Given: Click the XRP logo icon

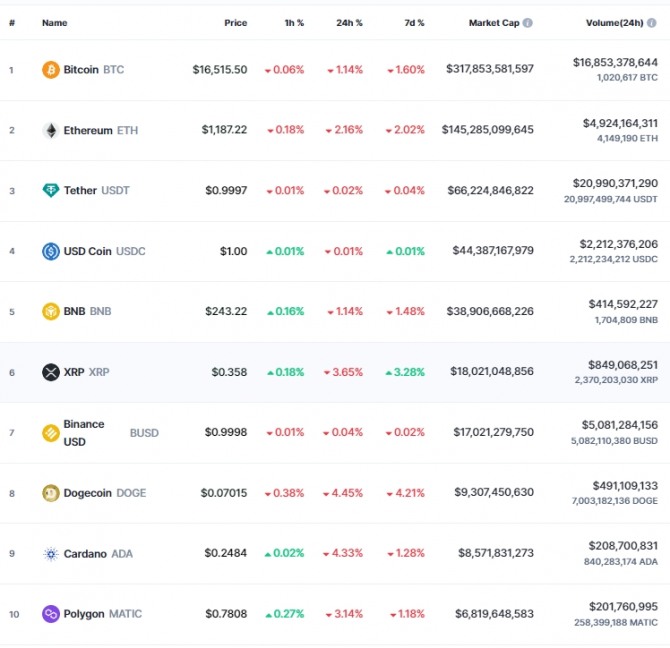Looking at the screenshot, I should pyautogui.click(x=50, y=372).
